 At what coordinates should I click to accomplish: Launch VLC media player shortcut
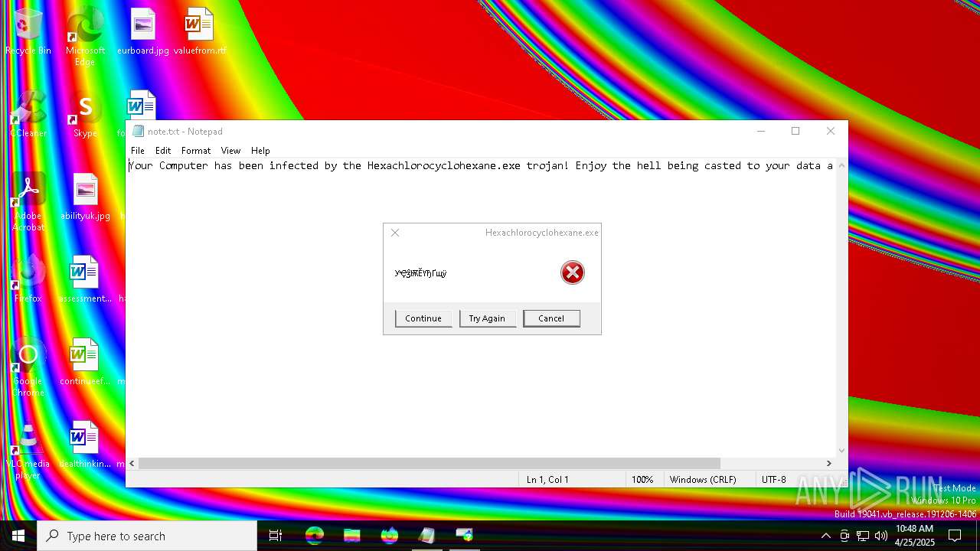28,451
